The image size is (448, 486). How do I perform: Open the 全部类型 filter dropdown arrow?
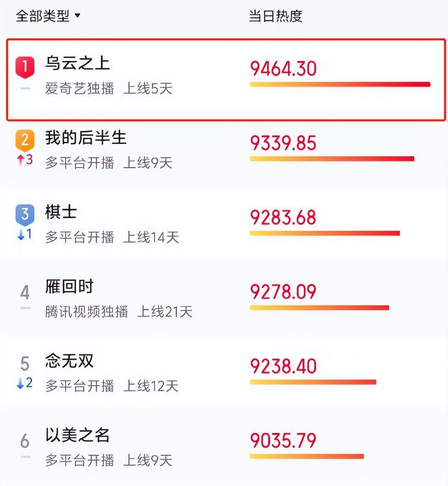pyautogui.click(x=77, y=16)
